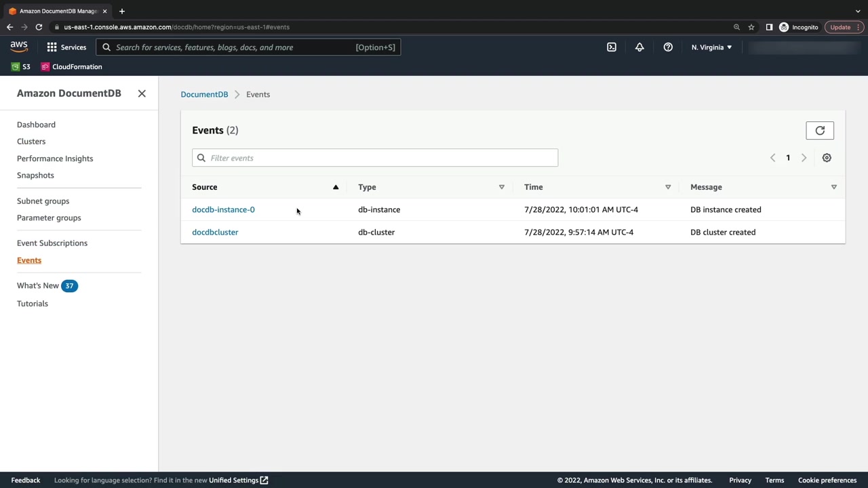The width and height of the screenshot is (868, 488).
Task: Open the N. Virginia region dropdown
Action: click(711, 47)
